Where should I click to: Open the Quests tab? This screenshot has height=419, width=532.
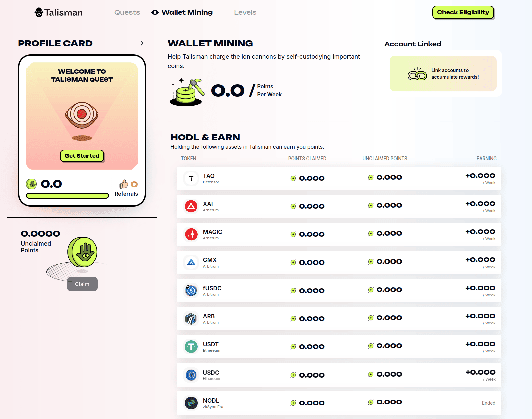[x=127, y=12]
